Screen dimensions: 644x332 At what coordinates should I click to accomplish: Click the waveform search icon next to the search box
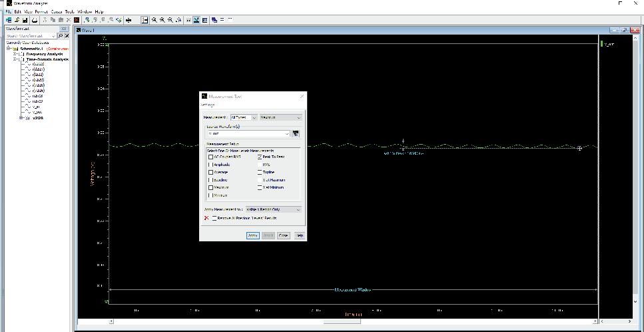tap(61, 36)
